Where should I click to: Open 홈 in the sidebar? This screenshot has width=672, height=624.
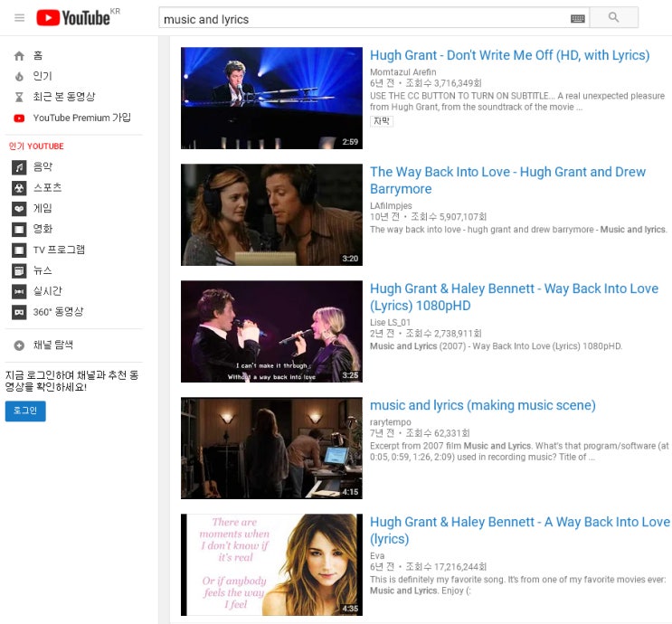point(38,56)
